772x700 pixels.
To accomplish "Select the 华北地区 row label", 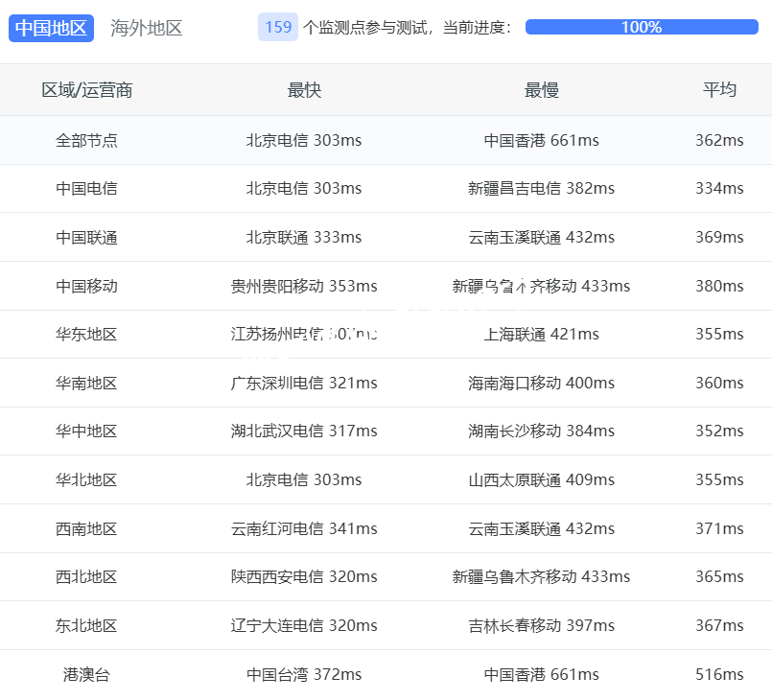I will tap(86, 479).
